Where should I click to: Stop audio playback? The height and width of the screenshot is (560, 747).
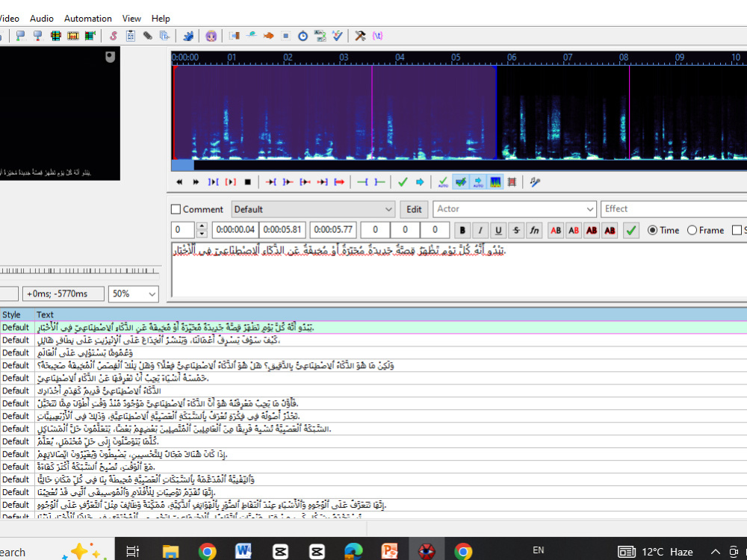pyautogui.click(x=248, y=182)
